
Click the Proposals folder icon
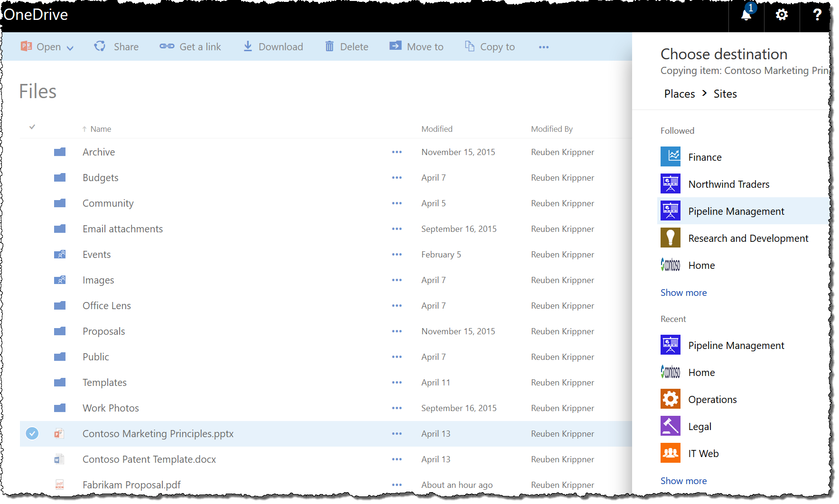60,331
